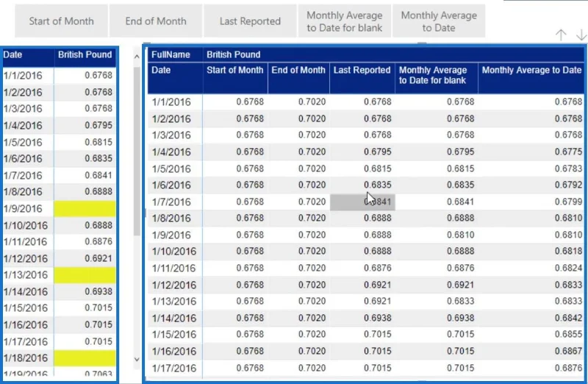Click 0.6876 Monthly Average to Date value for 1/17/2016
Screen dimensions: 588x384
click(568, 369)
